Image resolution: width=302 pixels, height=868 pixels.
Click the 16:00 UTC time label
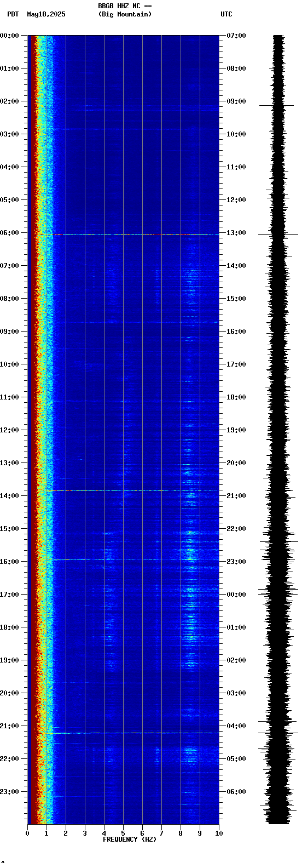(236, 332)
